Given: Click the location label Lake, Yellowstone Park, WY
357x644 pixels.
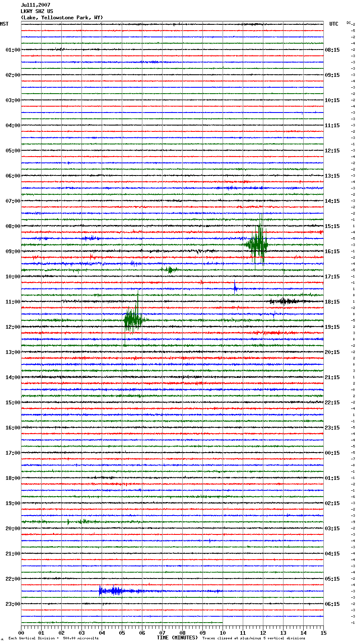Looking at the screenshot, I should click(62, 18).
